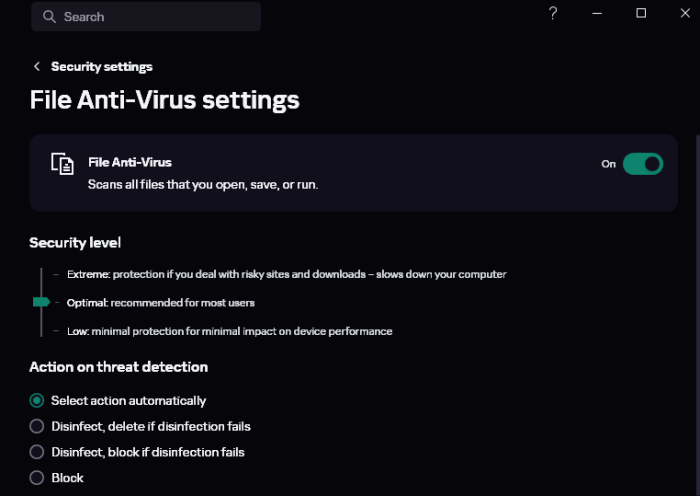The image size is (700, 496).
Task: Maximize the application window
Action: (641, 13)
